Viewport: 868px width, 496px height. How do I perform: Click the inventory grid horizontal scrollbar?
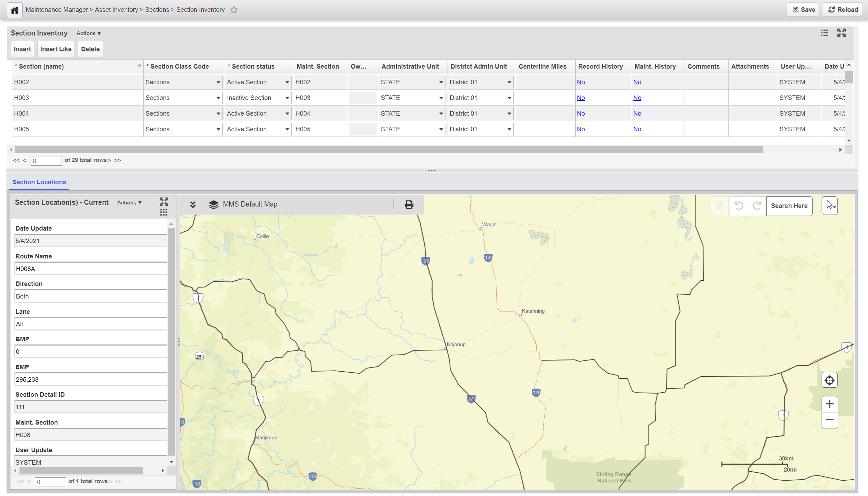pyautogui.click(x=388, y=150)
